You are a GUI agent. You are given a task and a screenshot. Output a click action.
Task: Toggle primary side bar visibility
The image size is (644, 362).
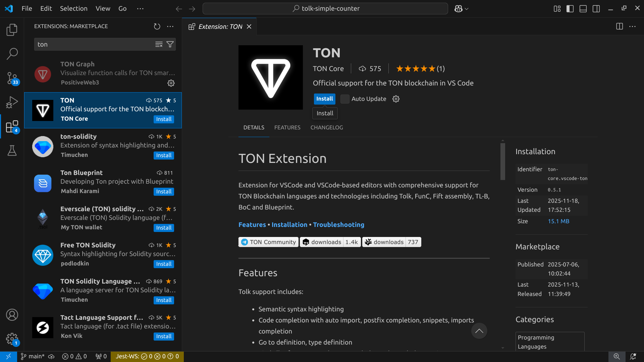coord(570,9)
